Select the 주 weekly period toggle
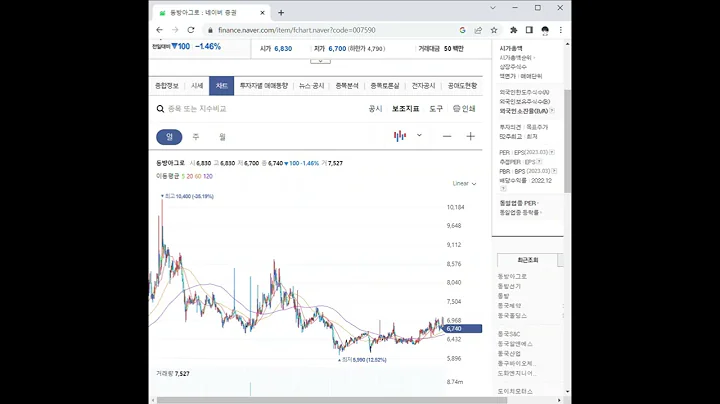The image size is (720, 404). coord(196,137)
